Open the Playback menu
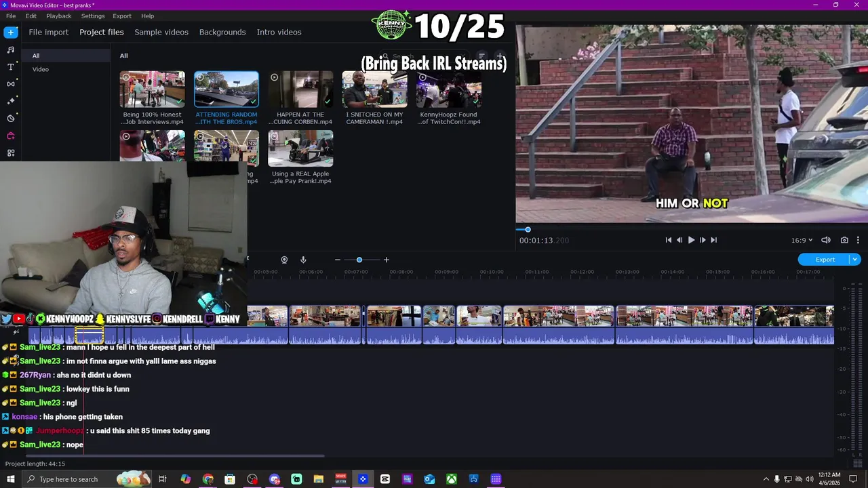Viewport: 868px width, 488px height. pos(59,16)
